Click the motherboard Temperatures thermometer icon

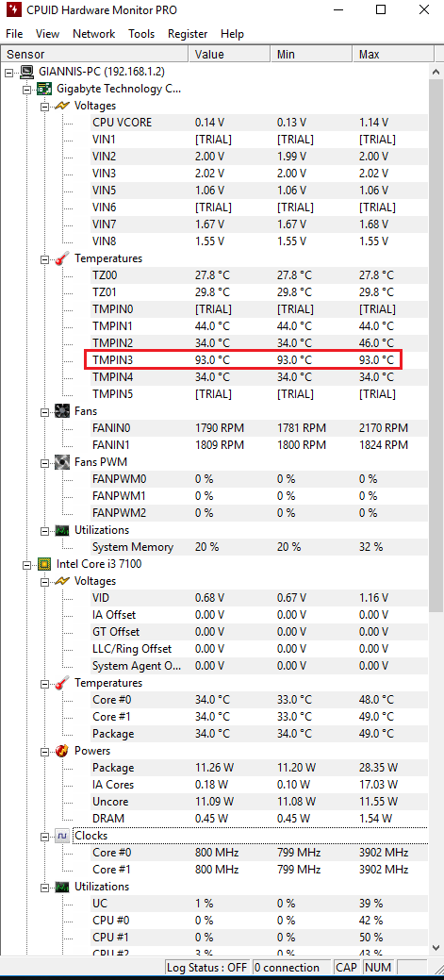[x=62, y=258]
